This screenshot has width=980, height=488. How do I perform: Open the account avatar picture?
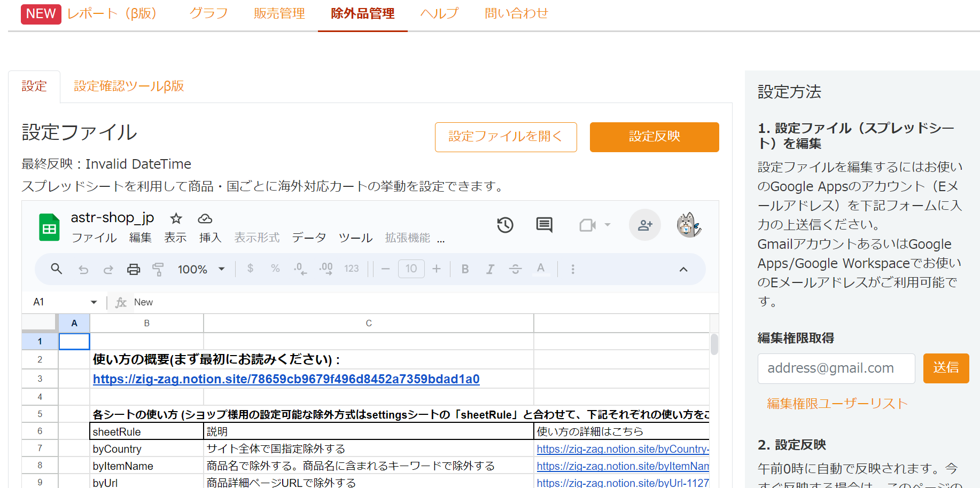pyautogui.click(x=689, y=225)
